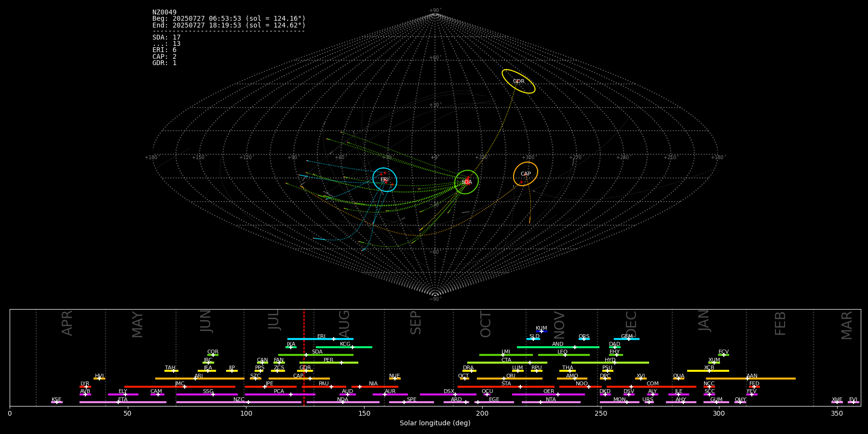Click the NTA shower bar
The width and height of the screenshot is (868, 434).
551,402
